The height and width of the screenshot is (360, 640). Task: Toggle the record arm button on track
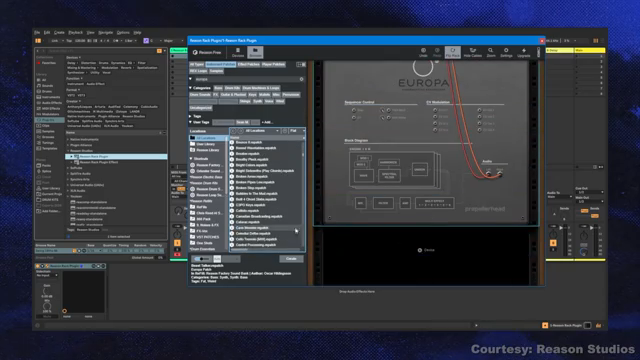click(x=177, y=254)
